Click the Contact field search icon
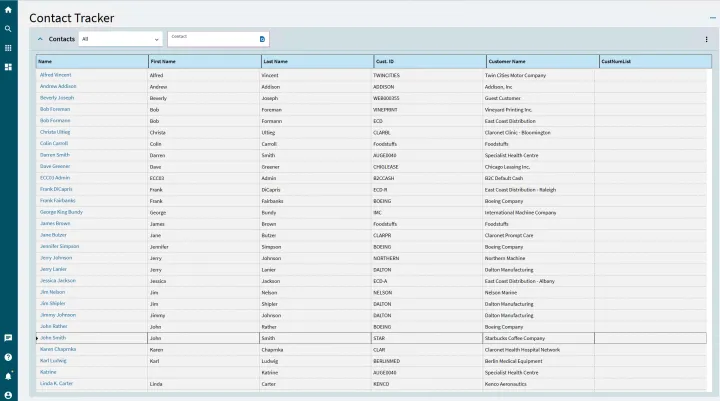This screenshot has height=401, width=720. point(262,39)
